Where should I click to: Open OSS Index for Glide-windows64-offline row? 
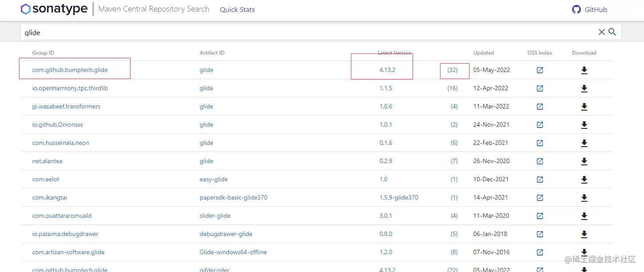(x=540, y=252)
